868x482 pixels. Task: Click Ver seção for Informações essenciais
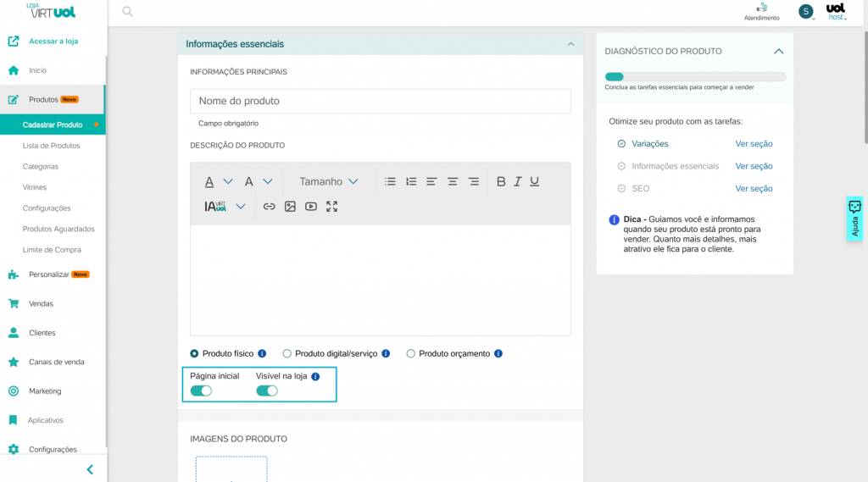pos(754,166)
